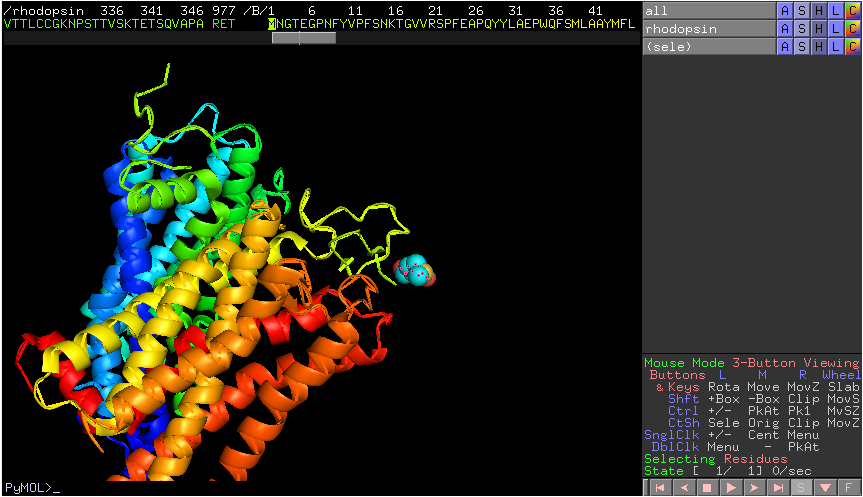
Task: Click the /B/1 chain label in sequence
Action: point(259,10)
